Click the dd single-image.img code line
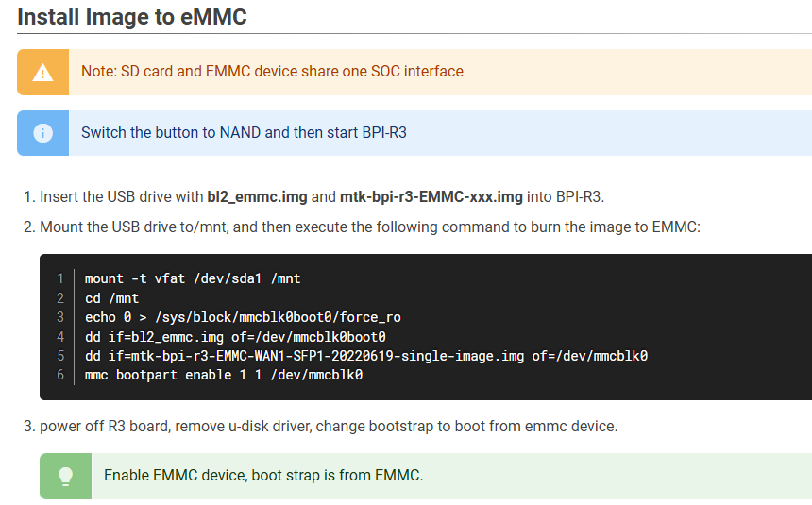The image size is (812, 505). [365, 356]
